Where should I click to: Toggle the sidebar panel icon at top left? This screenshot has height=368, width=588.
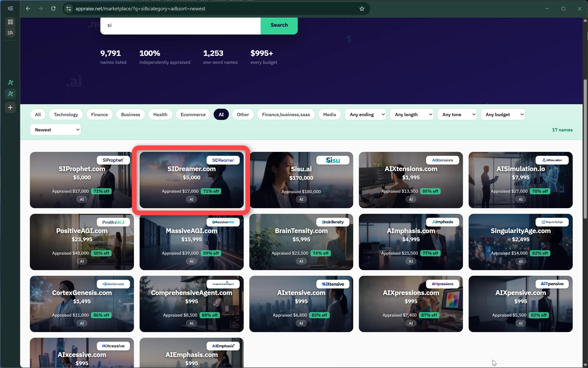tap(10, 8)
